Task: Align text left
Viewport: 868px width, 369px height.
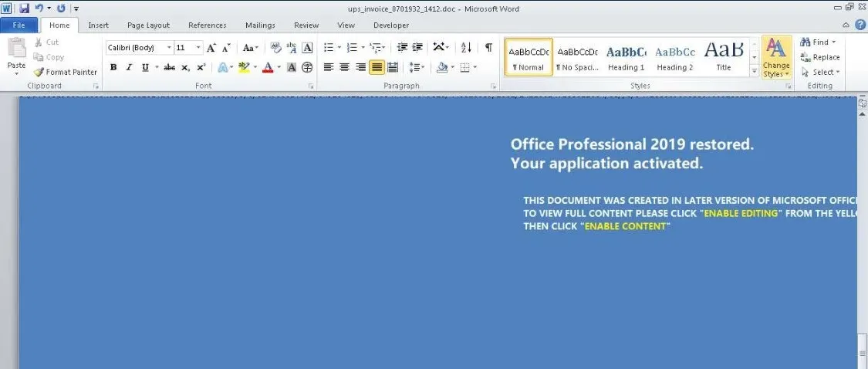Action: pyautogui.click(x=328, y=68)
